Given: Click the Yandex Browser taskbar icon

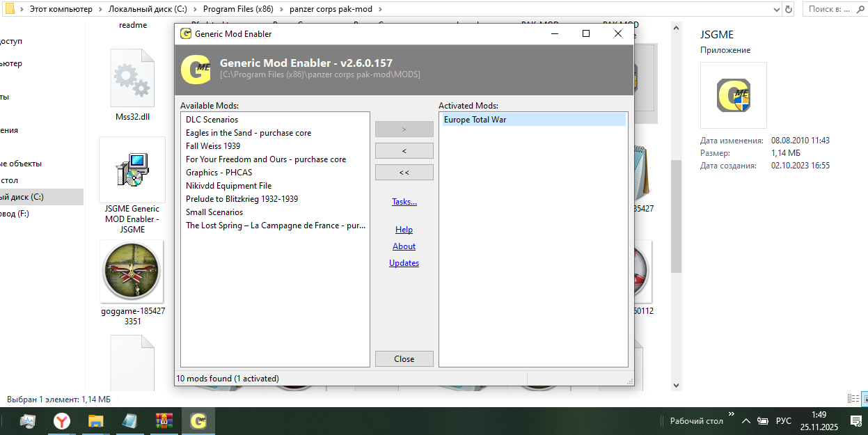Looking at the screenshot, I should point(63,421).
